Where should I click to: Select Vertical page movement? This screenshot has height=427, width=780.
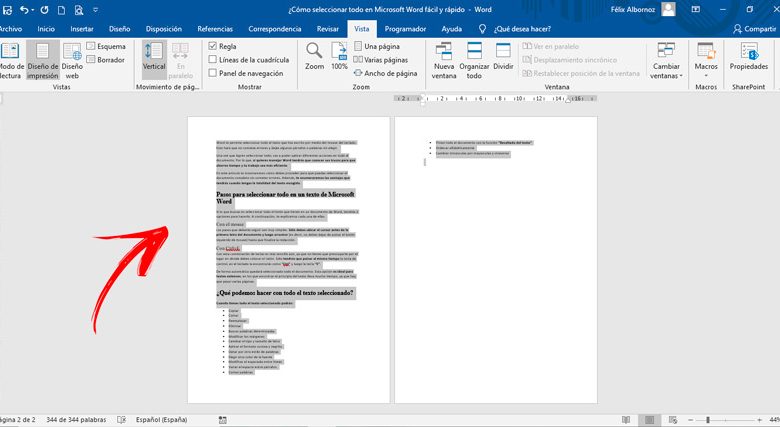(x=154, y=60)
